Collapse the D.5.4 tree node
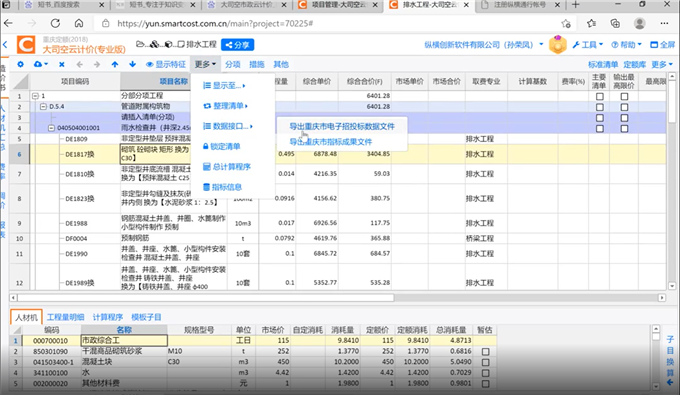The image size is (680, 395). (43, 107)
